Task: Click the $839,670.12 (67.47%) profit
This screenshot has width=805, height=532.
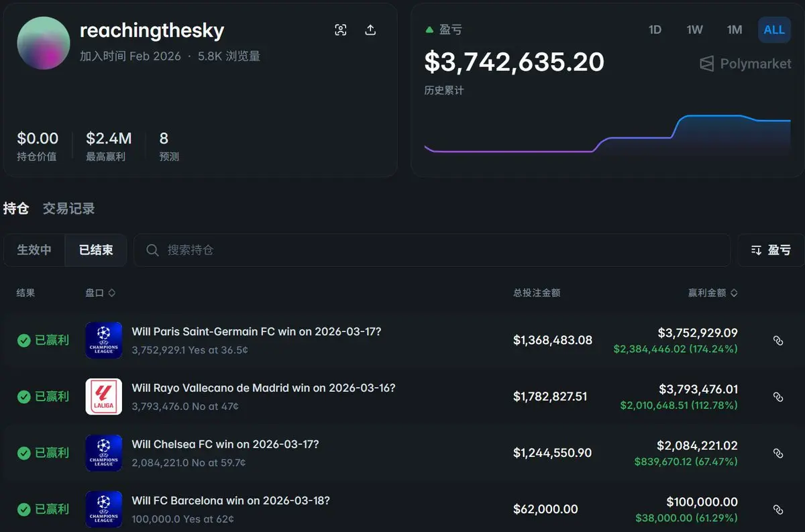Action: click(686, 462)
